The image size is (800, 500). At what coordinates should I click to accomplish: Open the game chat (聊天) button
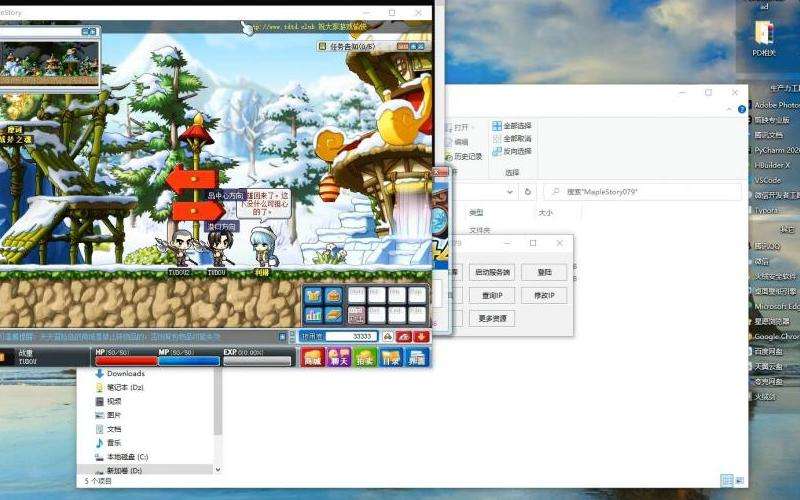[339, 357]
